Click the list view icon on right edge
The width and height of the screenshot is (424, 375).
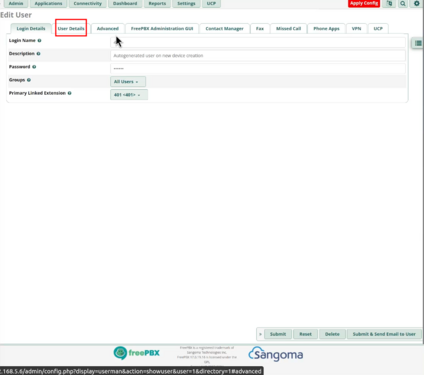[x=418, y=43]
